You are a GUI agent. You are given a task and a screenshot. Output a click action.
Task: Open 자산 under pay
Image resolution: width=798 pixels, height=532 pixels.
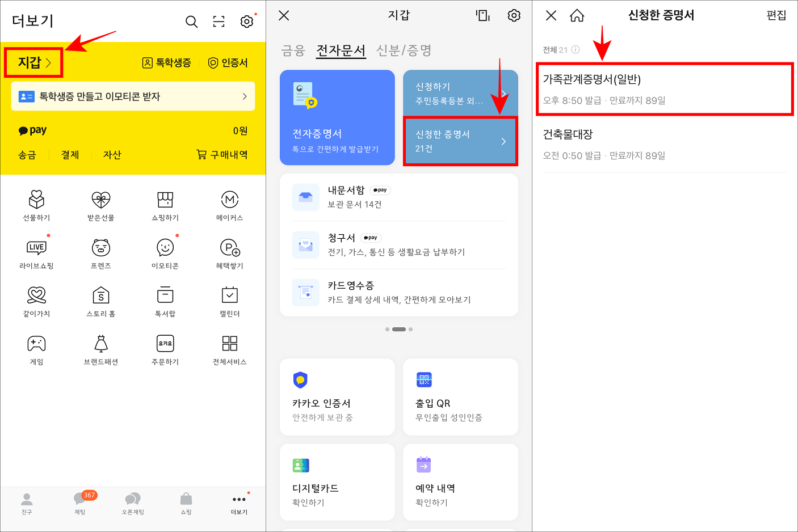pos(112,155)
